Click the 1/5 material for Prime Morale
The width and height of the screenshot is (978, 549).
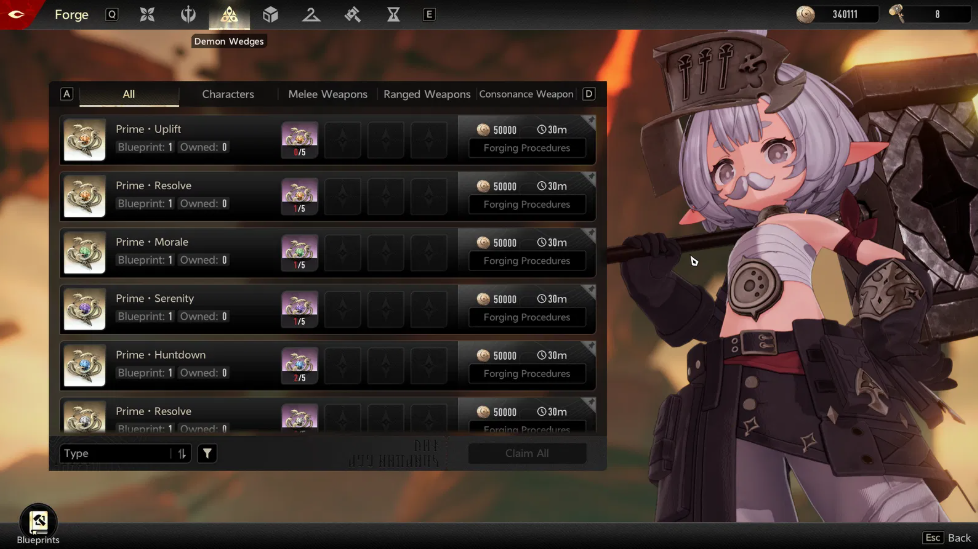299,253
